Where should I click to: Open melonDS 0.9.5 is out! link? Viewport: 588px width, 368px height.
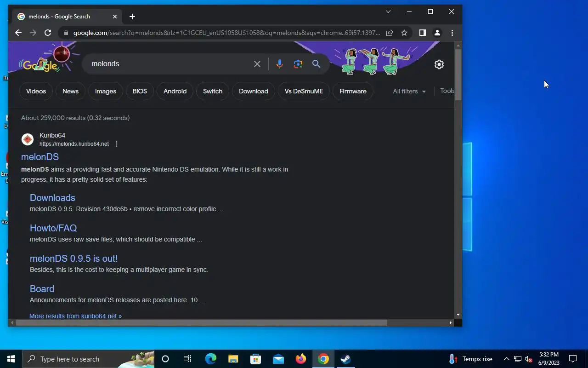73,259
